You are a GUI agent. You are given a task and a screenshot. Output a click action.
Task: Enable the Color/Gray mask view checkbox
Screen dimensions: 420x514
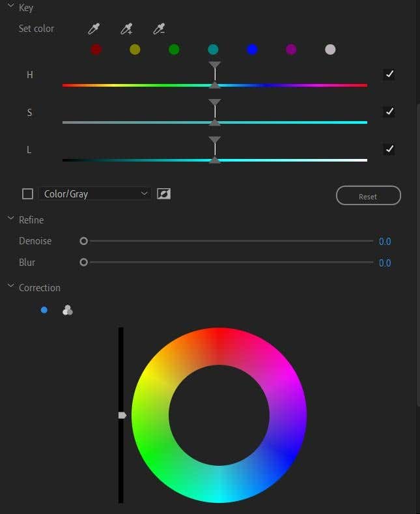27,193
